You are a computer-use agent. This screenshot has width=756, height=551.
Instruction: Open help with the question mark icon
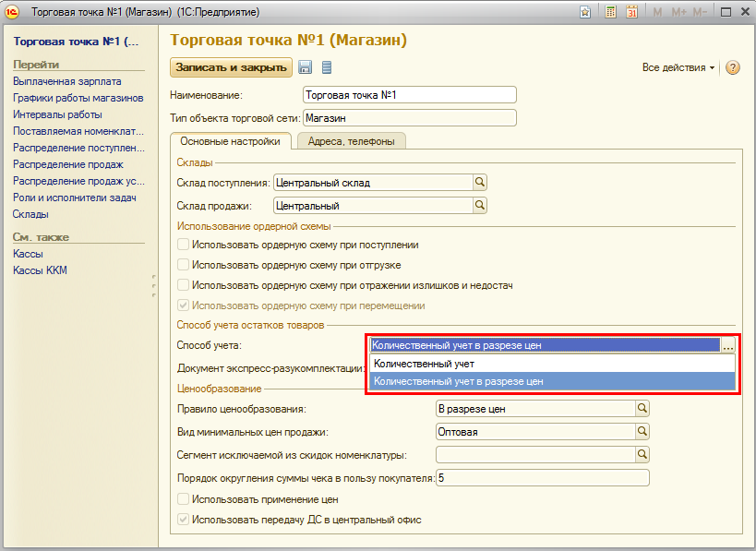point(733,68)
